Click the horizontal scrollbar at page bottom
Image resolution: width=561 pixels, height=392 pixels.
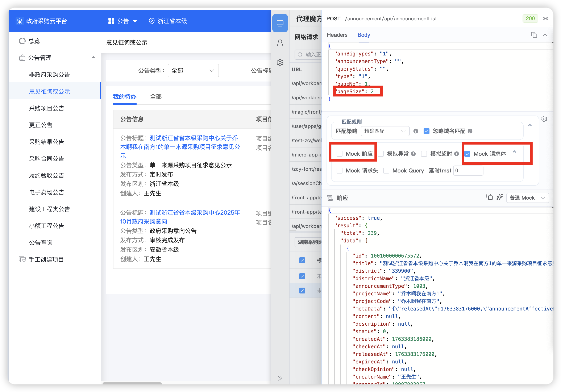(x=132, y=383)
